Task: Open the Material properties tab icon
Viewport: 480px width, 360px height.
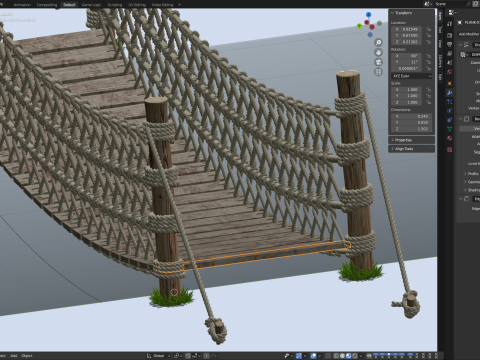Action: click(x=449, y=138)
